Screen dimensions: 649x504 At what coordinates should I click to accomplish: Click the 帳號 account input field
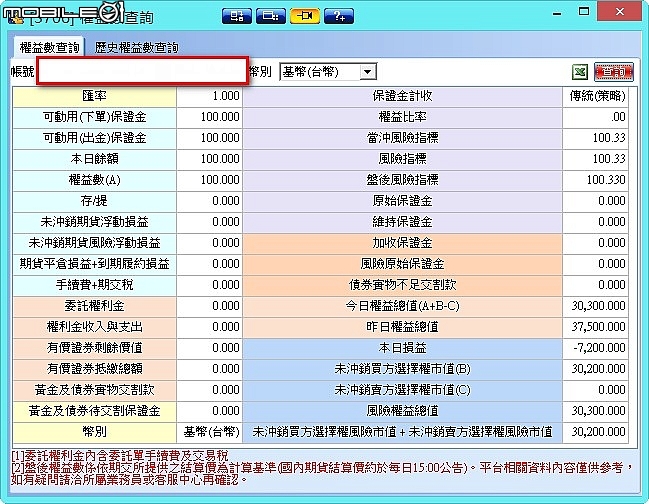tap(142, 71)
